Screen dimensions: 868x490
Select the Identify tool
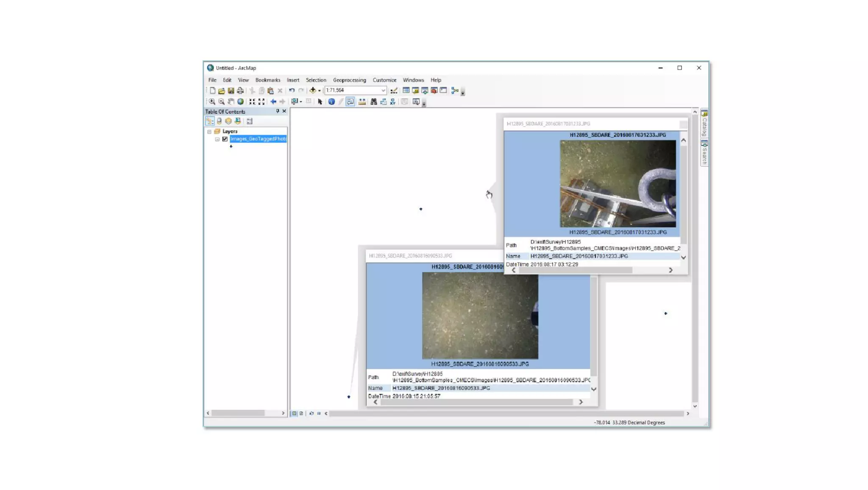tap(331, 102)
